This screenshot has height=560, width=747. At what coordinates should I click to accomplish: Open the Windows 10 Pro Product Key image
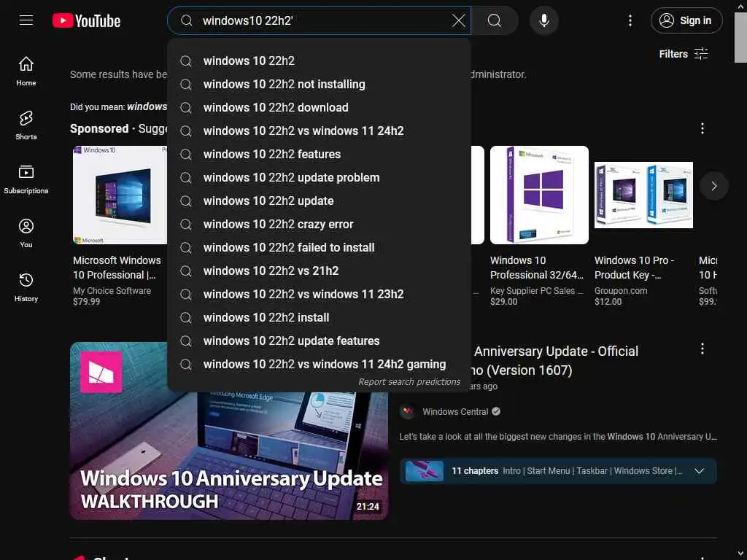[643, 195]
